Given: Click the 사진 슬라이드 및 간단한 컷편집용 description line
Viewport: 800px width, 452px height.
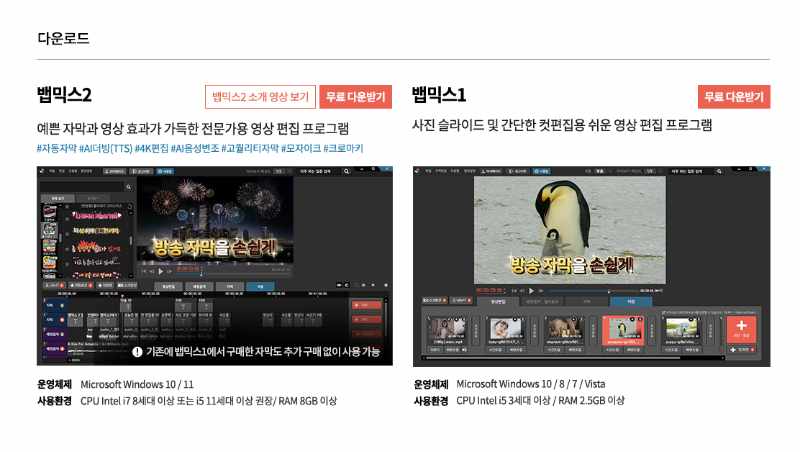Looking at the screenshot, I should [562, 125].
